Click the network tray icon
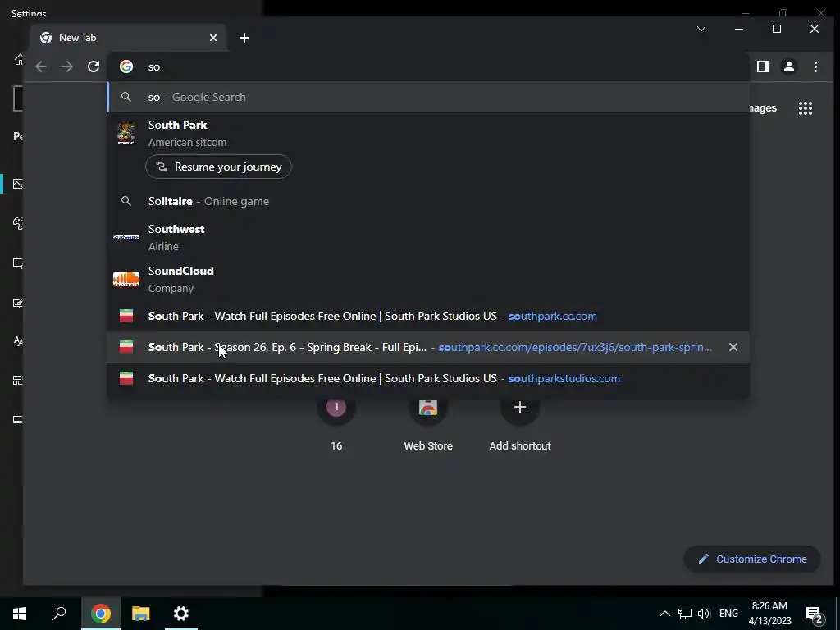This screenshot has height=630, width=840. point(685,614)
